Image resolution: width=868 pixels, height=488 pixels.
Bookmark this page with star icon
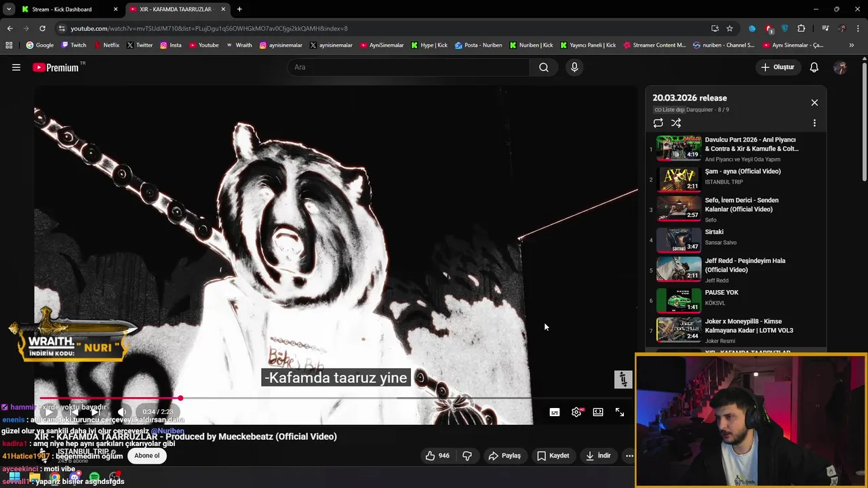tap(730, 28)
